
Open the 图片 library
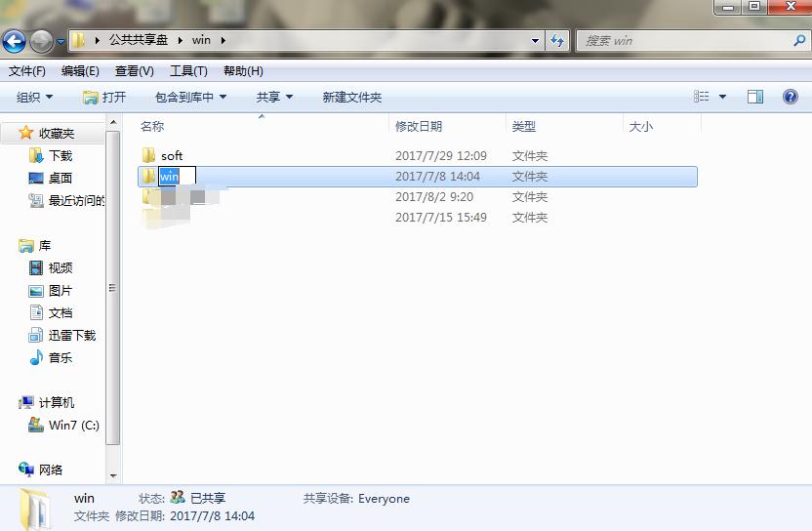pos(61,291)
